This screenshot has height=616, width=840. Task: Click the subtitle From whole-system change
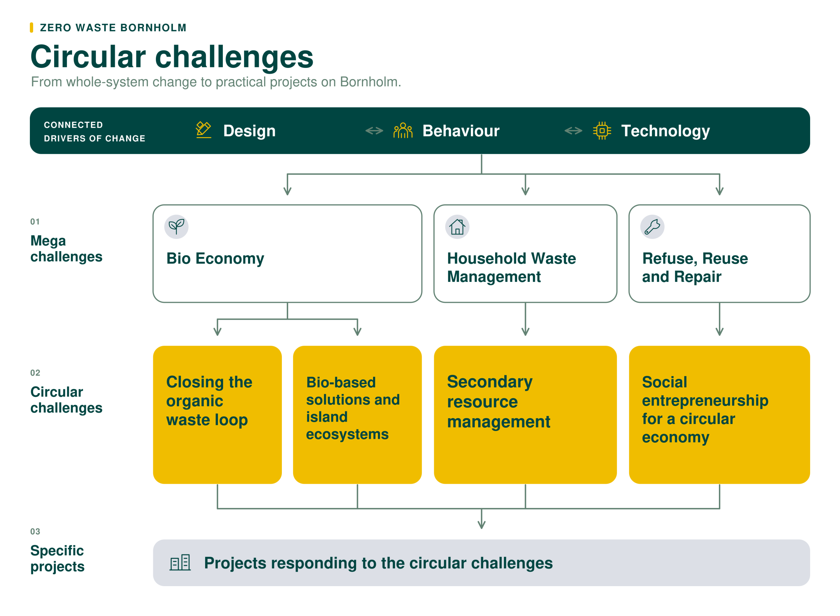coord(216,82)
